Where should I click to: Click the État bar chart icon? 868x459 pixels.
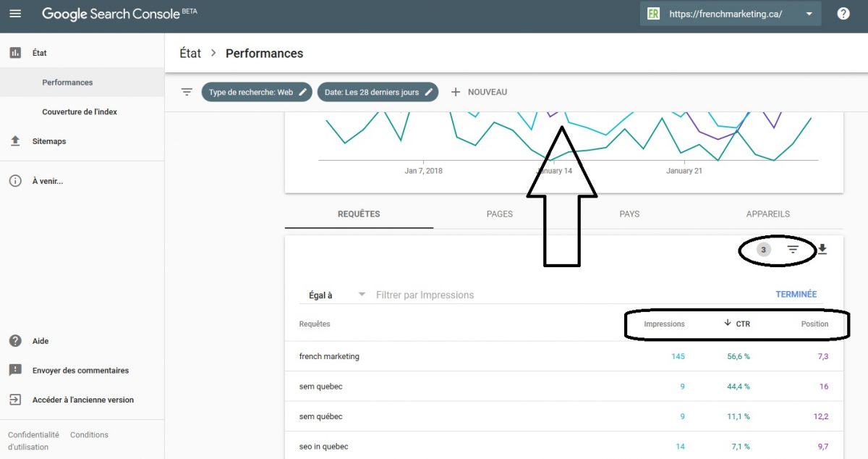(x=15, y=53)
